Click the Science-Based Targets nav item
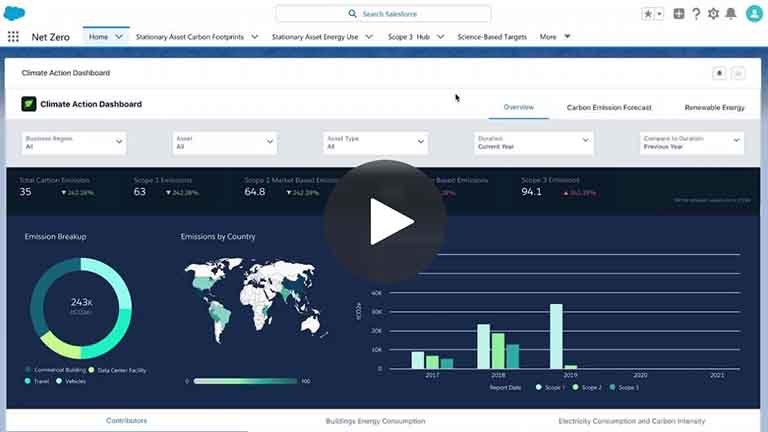Image resolution: width=768 pixels, height=432 pixels. [x=492, y=37]
